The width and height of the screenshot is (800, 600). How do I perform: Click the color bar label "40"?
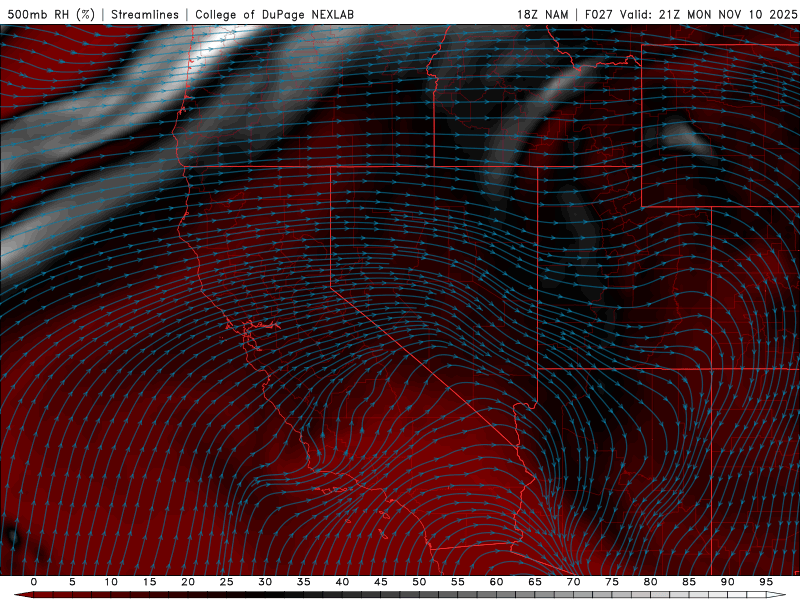(342, 582)
